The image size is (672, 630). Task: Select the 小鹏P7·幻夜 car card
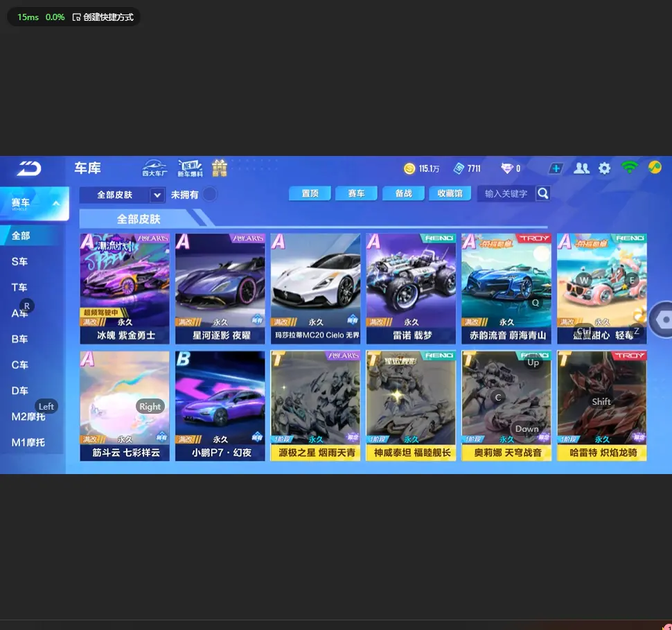(x=220, y=406)
